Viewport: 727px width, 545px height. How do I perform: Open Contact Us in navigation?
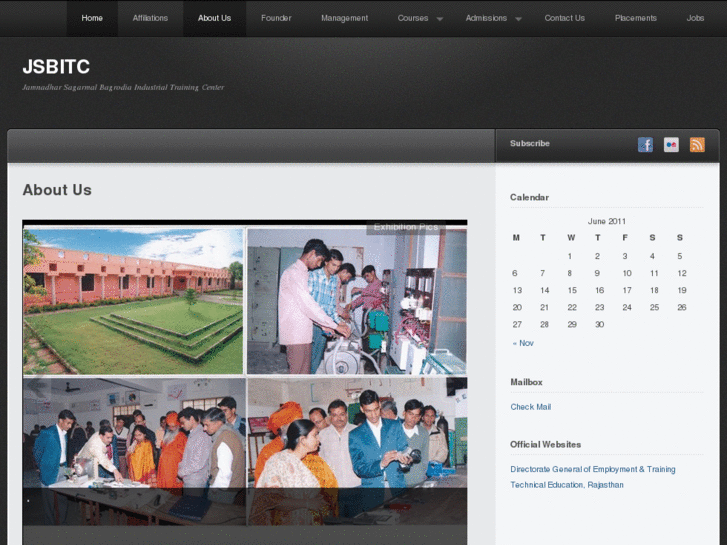(564, 18)
